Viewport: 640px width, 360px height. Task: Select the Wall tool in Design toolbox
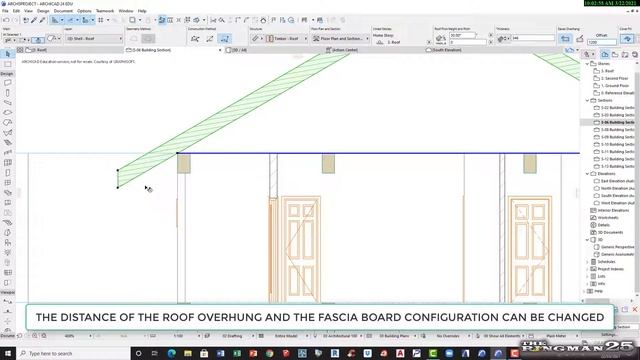tap(7, 83)
